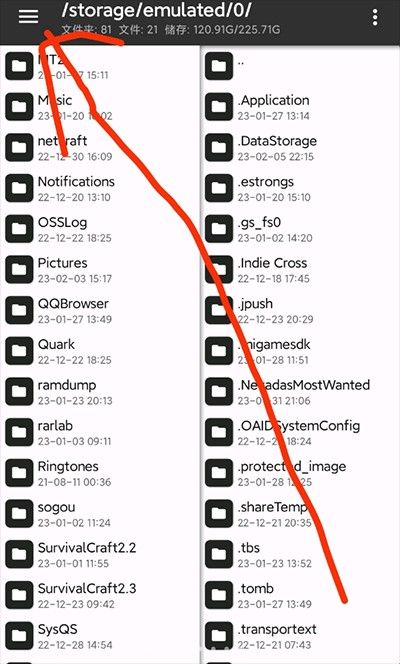This screenshot has width=400, height=664.
Task: Open the three-dot overflow menu
Action: tap(375, 18)
